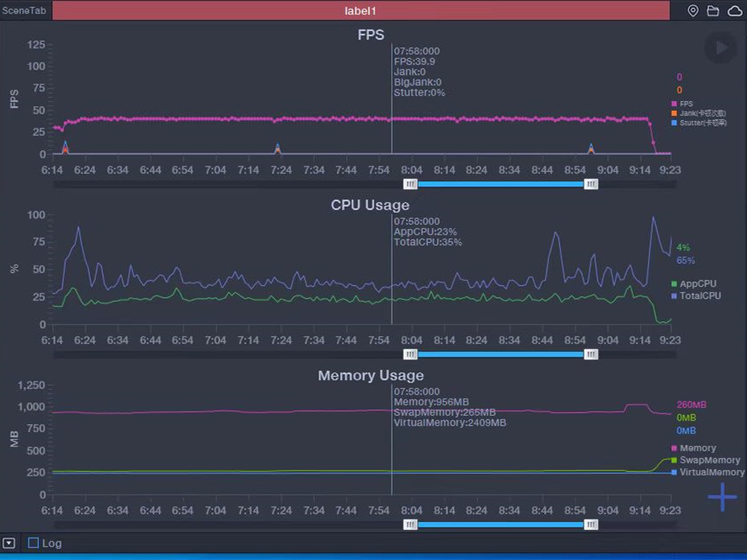Click left handle of Memory Usage range bar

click(x=411, y=525)
